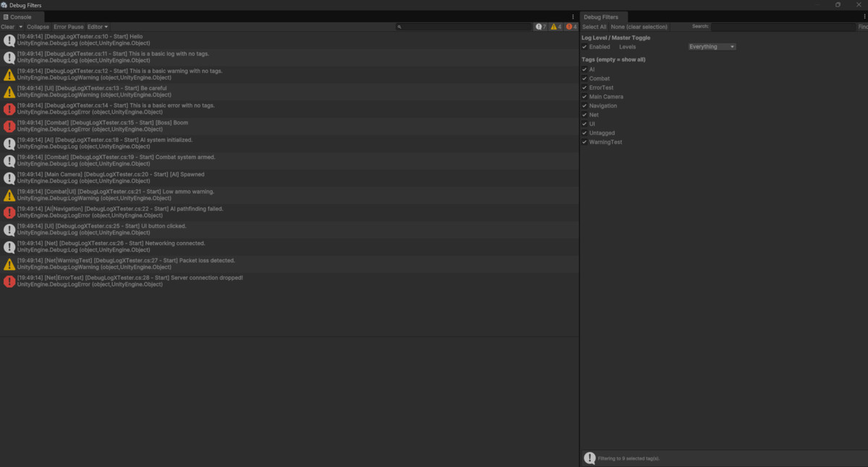Open the Clear dropdown arrow

pos(20,26)
